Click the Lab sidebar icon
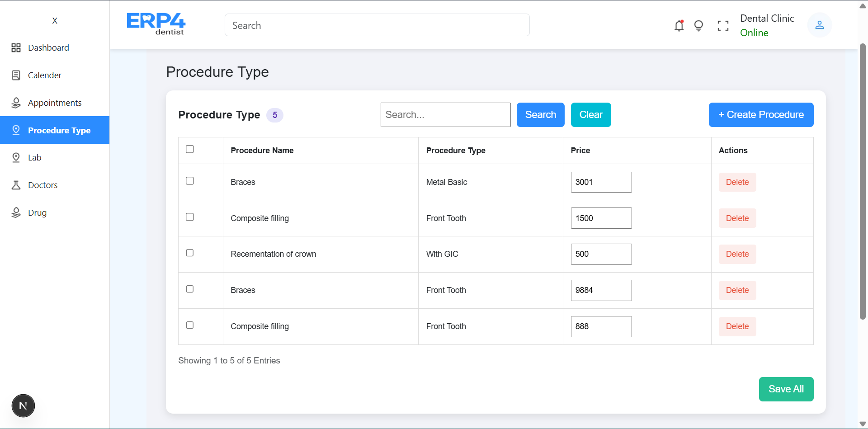868x429 pixels. pos(16,158)
